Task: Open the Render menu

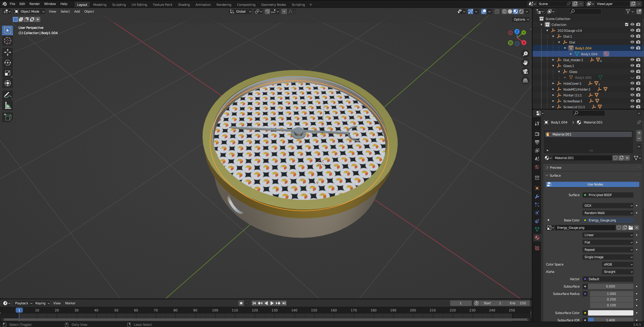Action: (x=34, y=4)
